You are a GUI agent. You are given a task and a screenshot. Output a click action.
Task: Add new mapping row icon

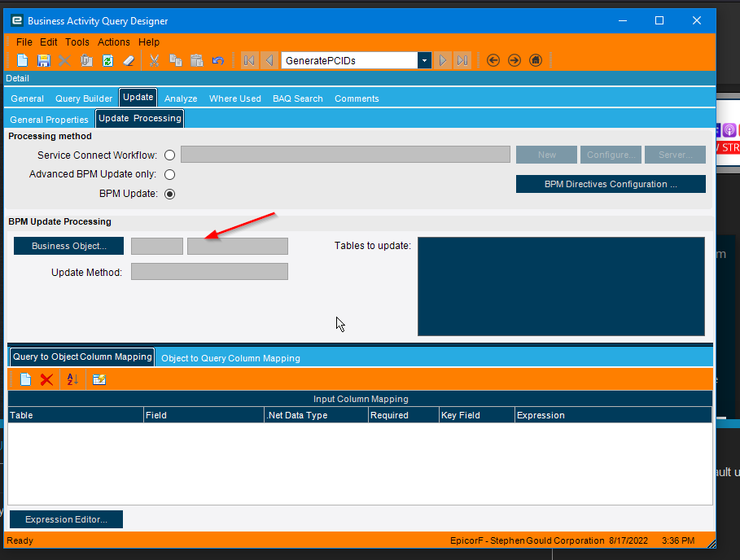coord(25,379)
